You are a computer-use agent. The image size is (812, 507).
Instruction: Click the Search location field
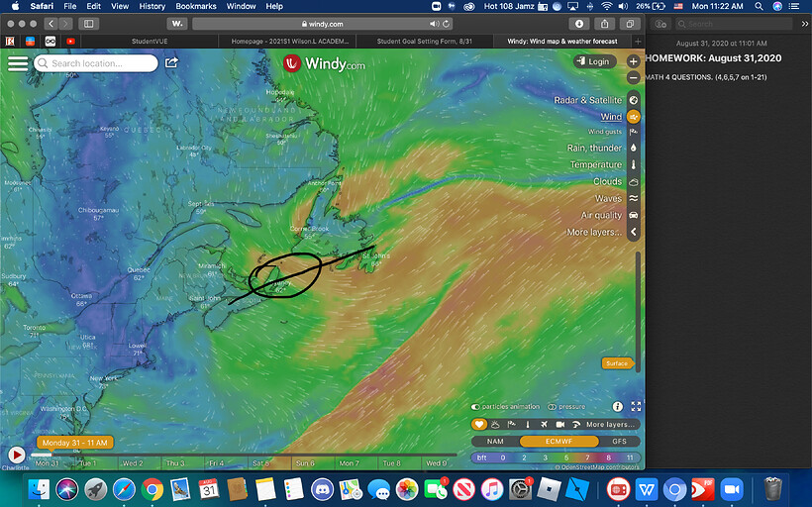pyautogui.click(x=96, y=63)
